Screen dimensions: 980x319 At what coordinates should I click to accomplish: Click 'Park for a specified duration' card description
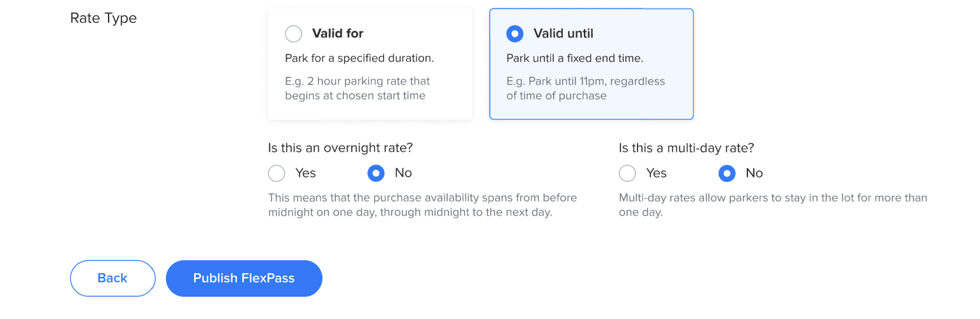(x=359, y=58)
